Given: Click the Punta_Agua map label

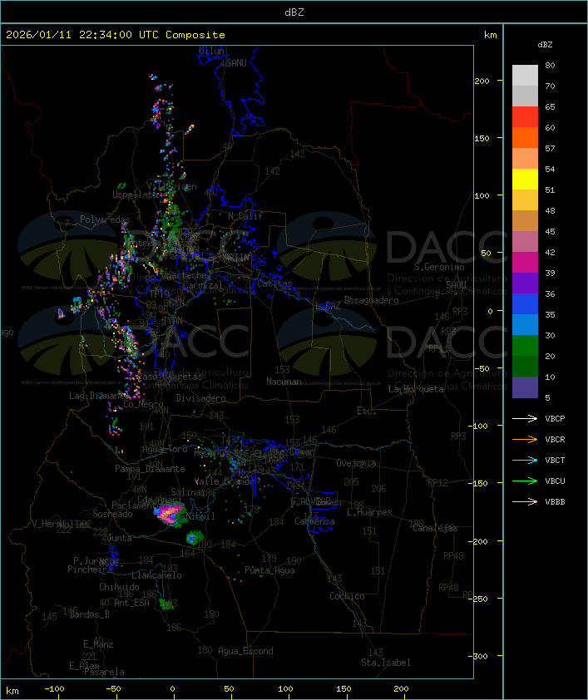Looking at the screenshot, I should pos(269,570).
